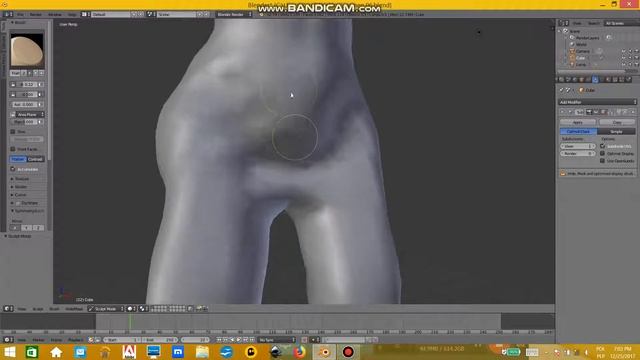Open the Sculpt Mode selector dropdown
640x360 pixels.
[106, 309]
